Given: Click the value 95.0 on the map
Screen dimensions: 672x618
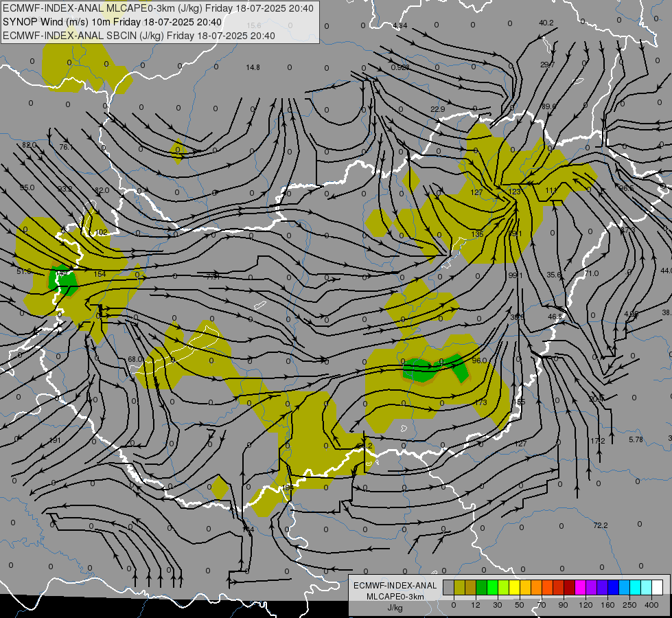Looking at the screenshot, I should pos(27,187).
